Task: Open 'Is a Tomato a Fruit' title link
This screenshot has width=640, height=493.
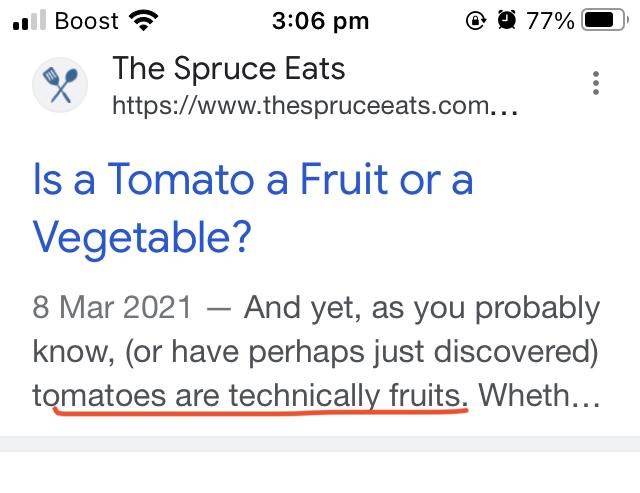Action: (x=252, y=181)
